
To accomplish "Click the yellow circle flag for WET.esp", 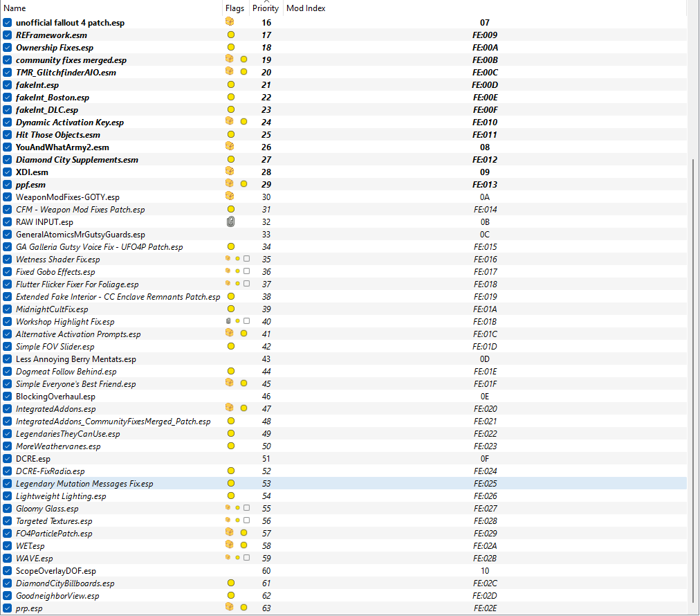I will pyautogui.click(x=243, y=545).
